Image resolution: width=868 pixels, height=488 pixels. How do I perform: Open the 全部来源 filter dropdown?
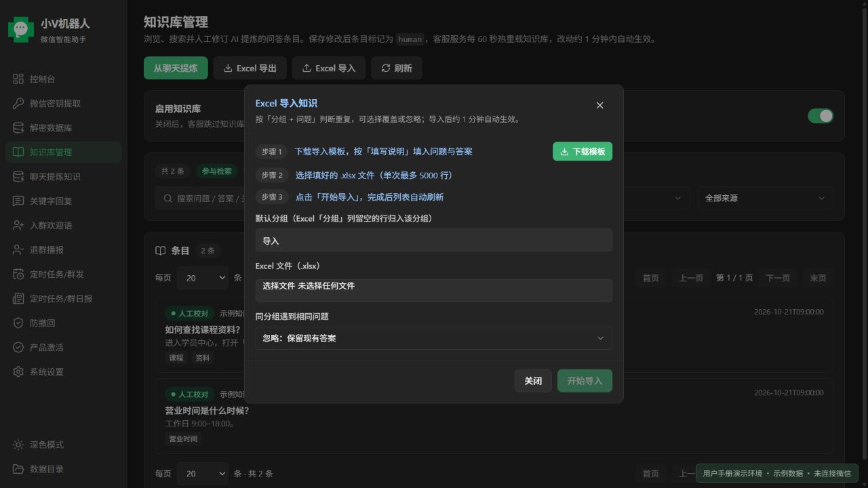pos(766,198)
